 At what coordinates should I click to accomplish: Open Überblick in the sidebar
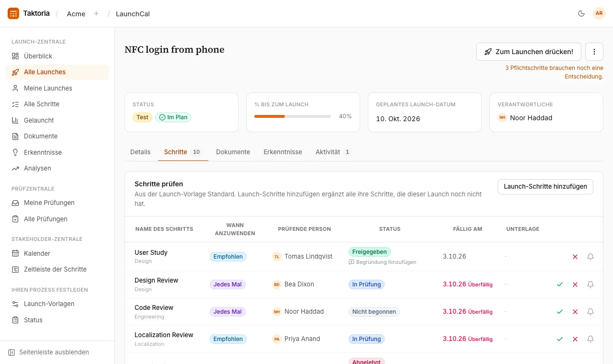[x=57, y=56]
